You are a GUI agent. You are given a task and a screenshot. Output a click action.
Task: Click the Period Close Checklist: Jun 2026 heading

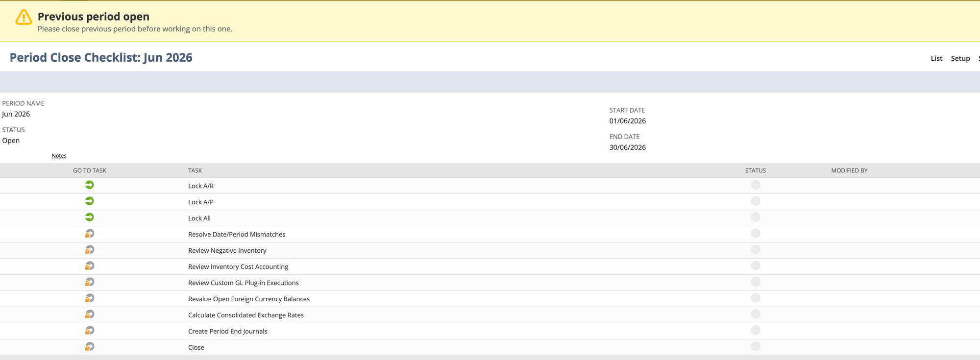(101, 57)
